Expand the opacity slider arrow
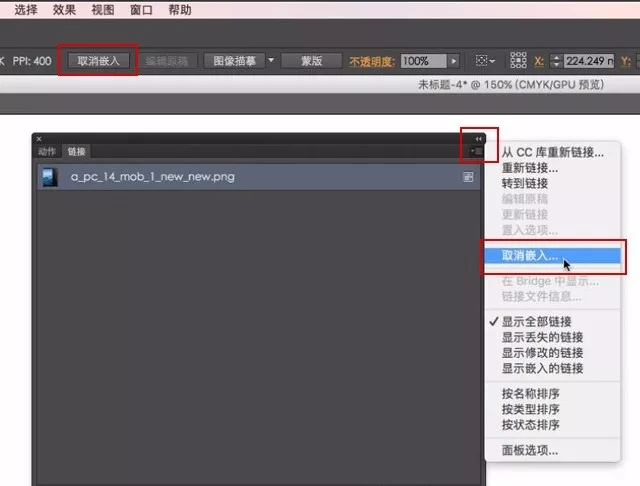 (x=454, y=61)
